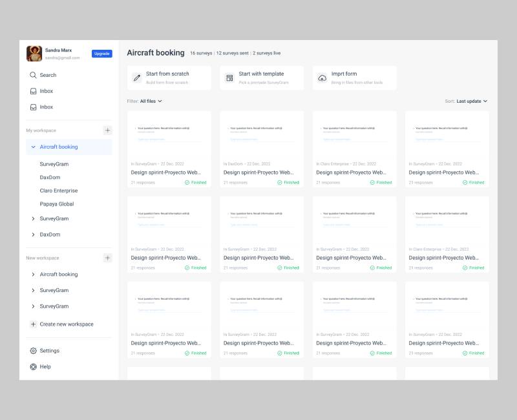517x420 pixels.
Task: Collapse the selected Aircraft booking workspace chevron
Action: click(x=33, y=147)
